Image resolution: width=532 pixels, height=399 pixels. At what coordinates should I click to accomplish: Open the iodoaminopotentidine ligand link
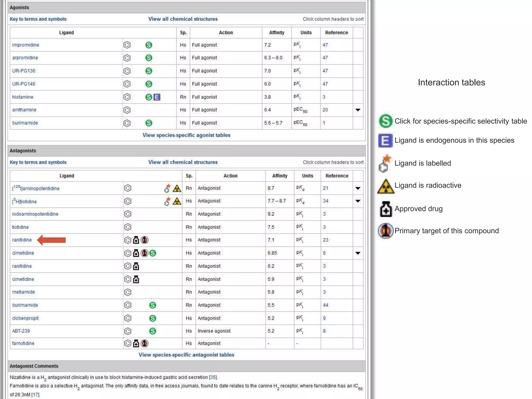[35, 214]
